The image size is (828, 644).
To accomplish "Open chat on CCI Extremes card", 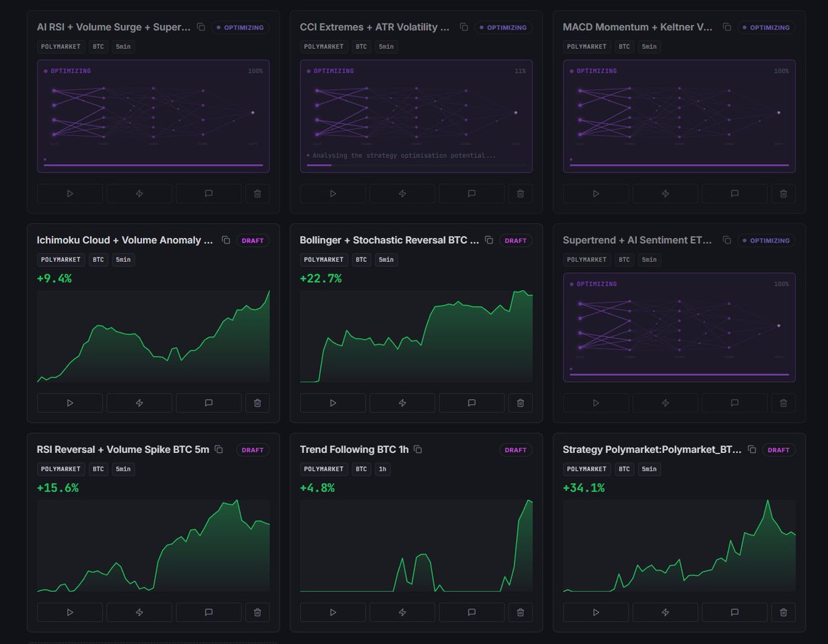I will click(471, 194).
